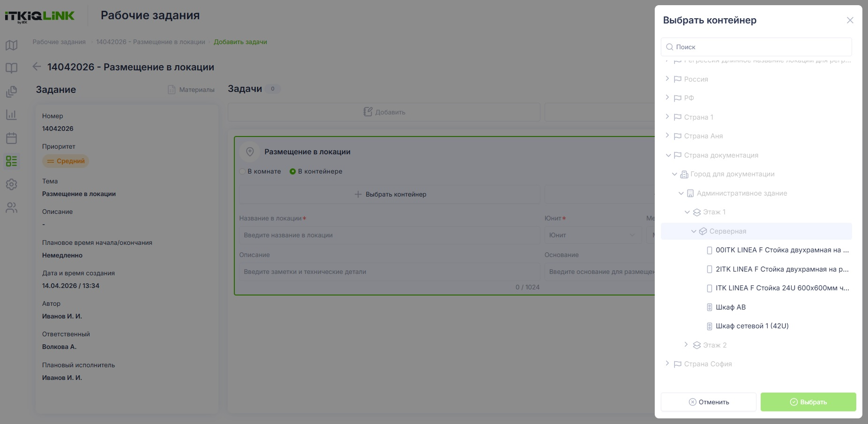Click the back arrow next to 14042026 title

coord(37,67)
